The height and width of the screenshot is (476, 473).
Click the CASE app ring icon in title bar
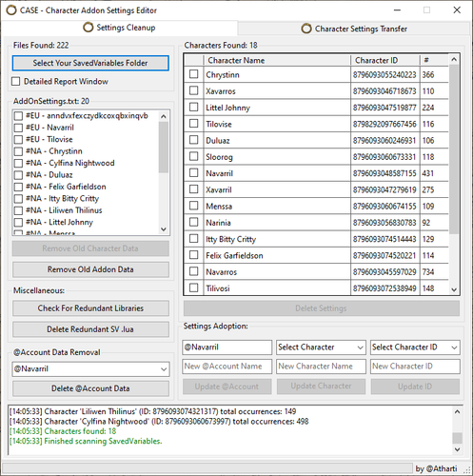[x=11, y=10]
